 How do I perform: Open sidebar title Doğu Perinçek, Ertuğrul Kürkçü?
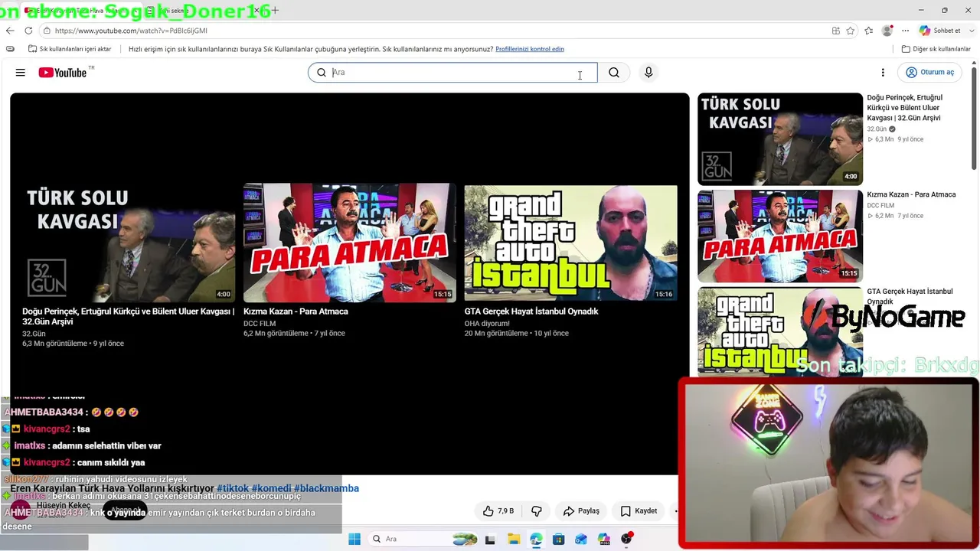click(x=905, y=108)
